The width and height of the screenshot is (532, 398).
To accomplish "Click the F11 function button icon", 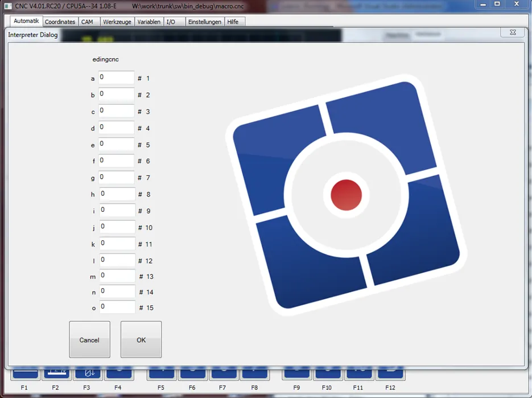I will pos(358,374).
